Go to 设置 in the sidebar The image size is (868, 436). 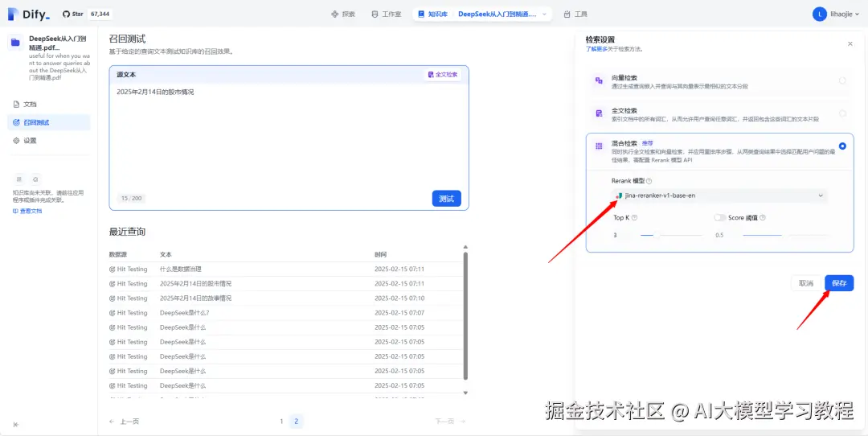[49, 141]
